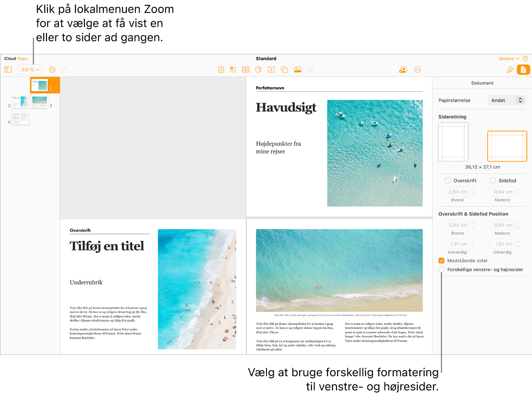Switch to the Dokument panel

click(x=523, y=70)
